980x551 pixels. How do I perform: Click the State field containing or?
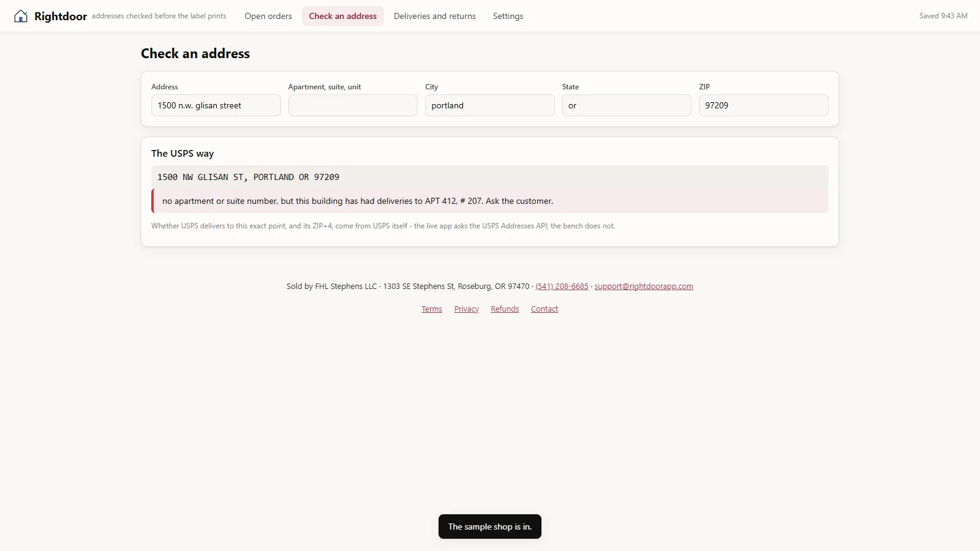click(x=627, y=105)
